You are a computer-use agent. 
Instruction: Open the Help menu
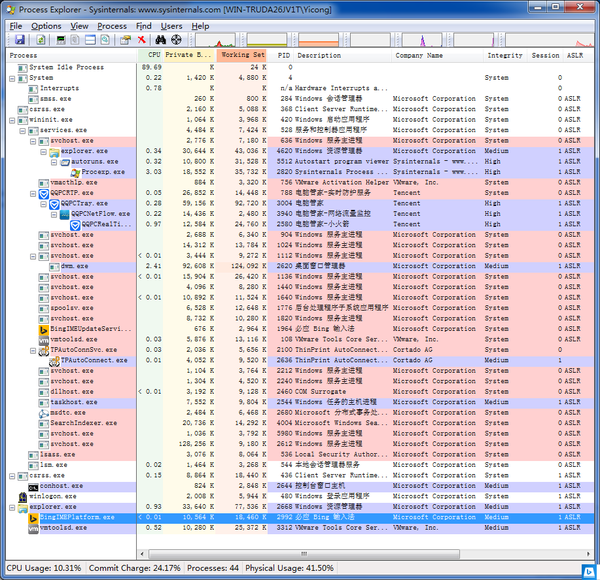pyautogui.click(x=200, y=26)
